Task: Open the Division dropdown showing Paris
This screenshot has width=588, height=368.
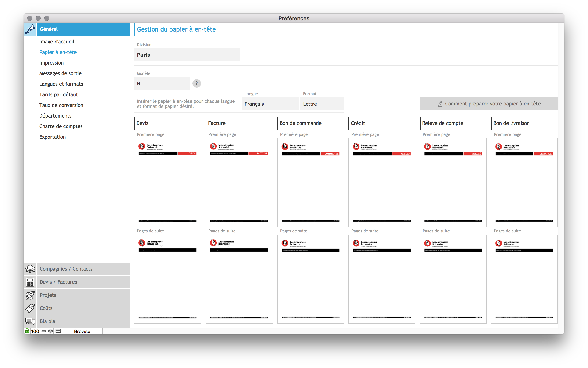Action: point(187,55)
